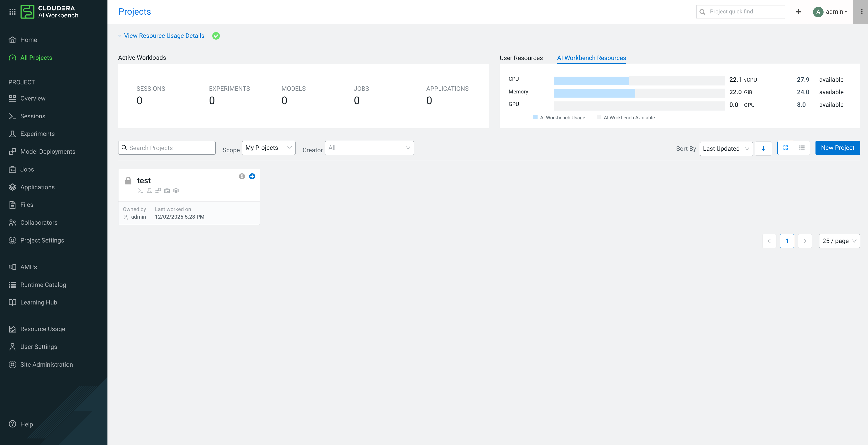Click the info icon on test project card

pyautogui.click(x=242, y=176)
